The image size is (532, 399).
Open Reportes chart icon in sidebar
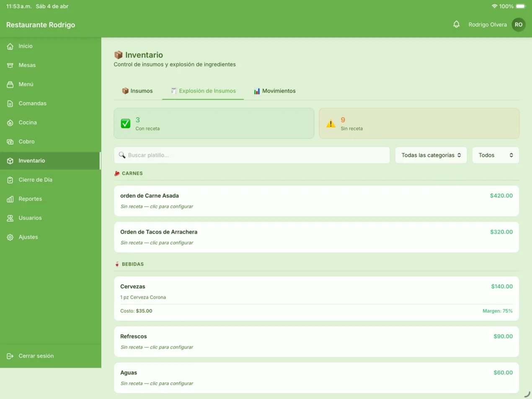[10, 199]
